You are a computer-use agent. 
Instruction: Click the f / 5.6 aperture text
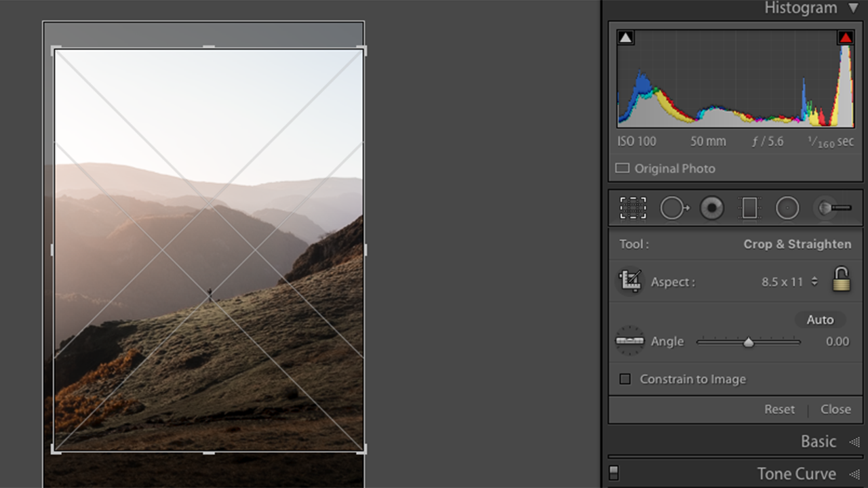(768, 142)
